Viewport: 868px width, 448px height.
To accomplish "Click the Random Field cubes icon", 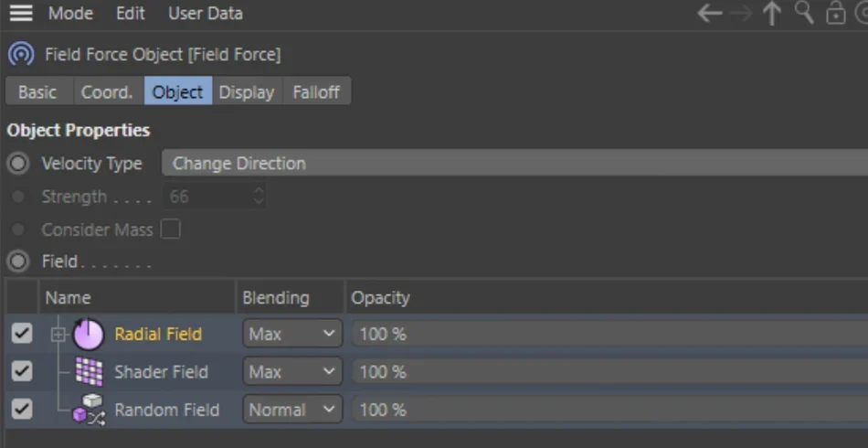I will coord(89,410).
